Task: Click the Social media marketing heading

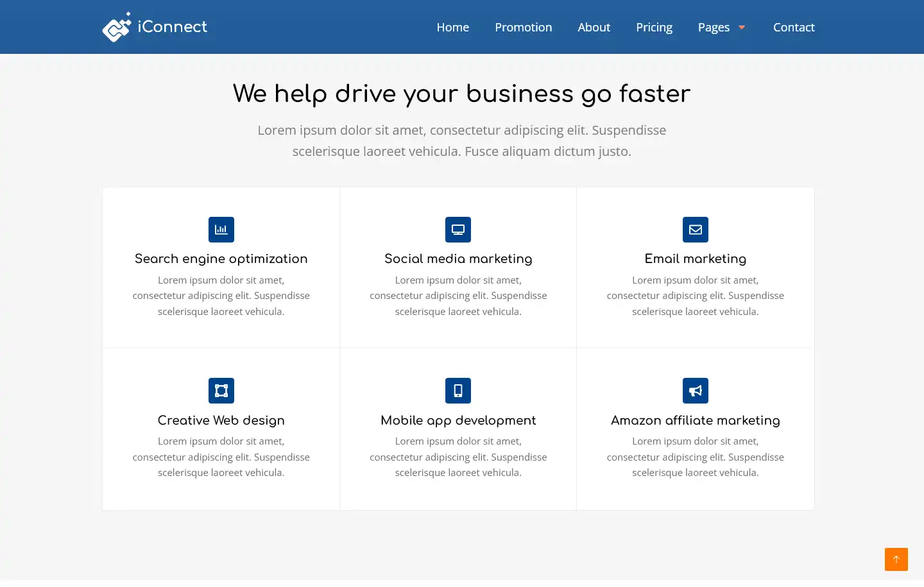Action: [458, 259]
